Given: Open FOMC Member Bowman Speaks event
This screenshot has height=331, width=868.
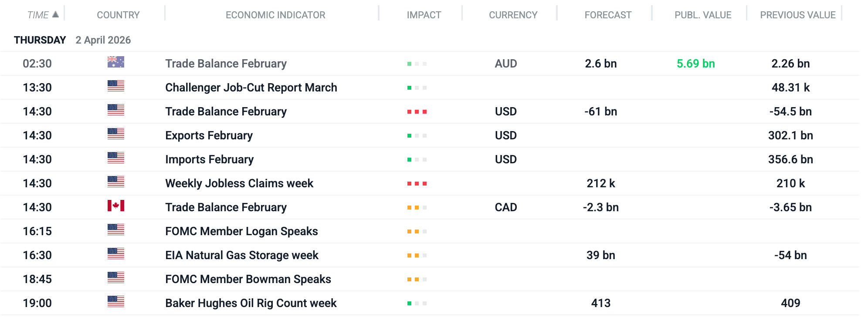Looking at the screenshot, I should 248,279.
